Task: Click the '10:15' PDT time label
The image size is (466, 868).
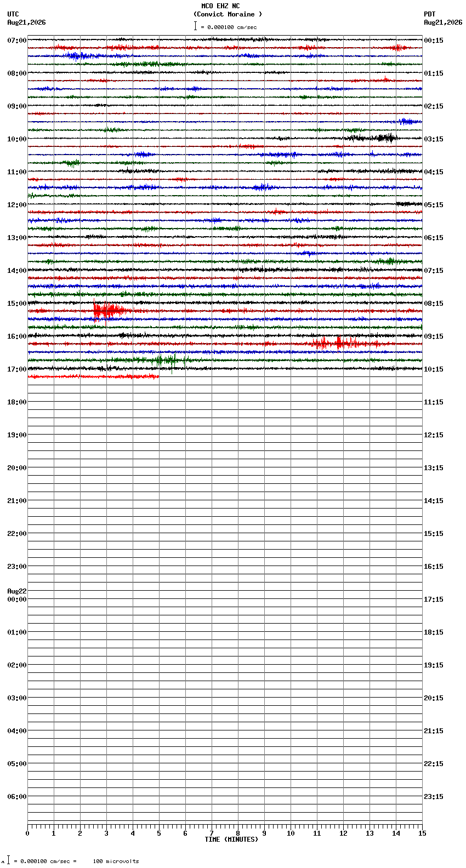Action: (x=434, y=369)
